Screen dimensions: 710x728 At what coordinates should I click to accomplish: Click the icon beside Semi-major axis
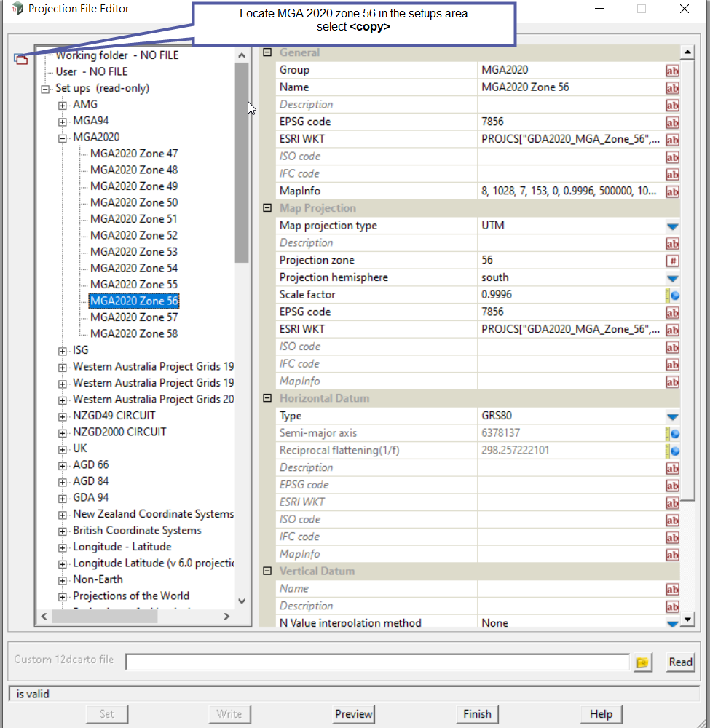(672, 434)
